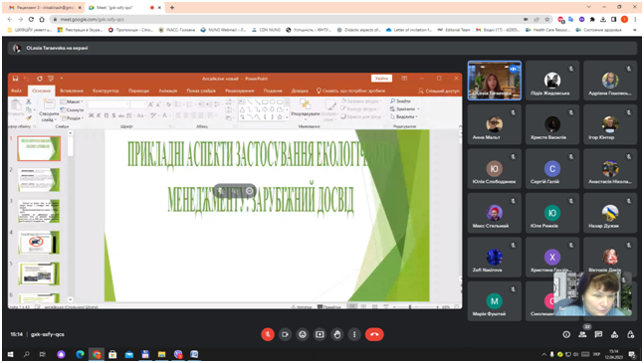644x363 pixels.
Task: Bookmark this page with star icon
Action: tap(547, 19)
